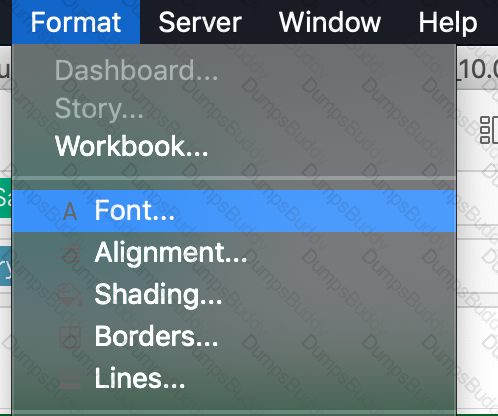This screenshot has width=498, height=416.
Task: Click the Shading paint bucket icon
Action: (x=69, y=295)
